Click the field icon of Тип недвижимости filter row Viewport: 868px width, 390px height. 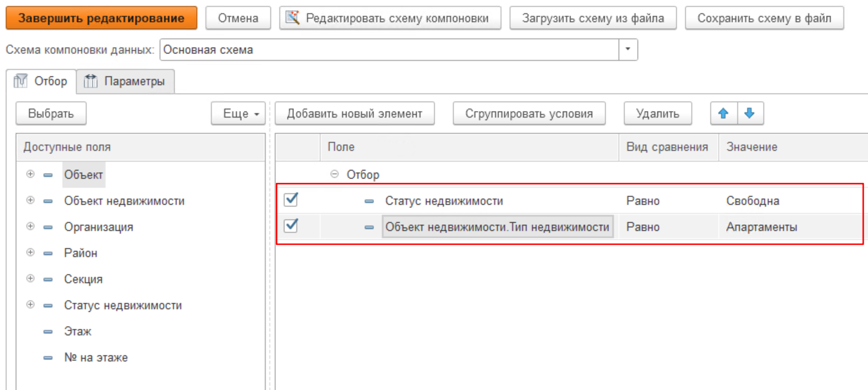tap(370, 227)
